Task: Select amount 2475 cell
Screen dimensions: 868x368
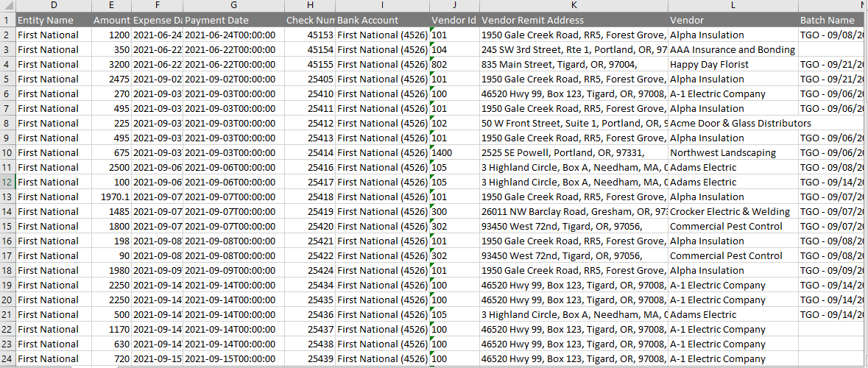Action: click(x=112, y=79)
